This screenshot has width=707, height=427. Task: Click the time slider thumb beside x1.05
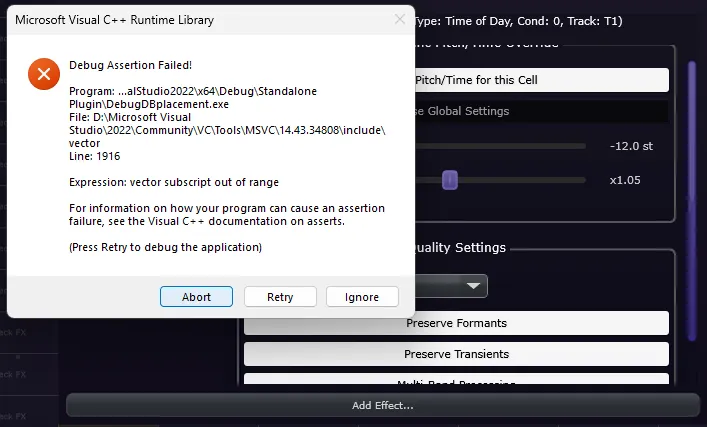[450, 180]
